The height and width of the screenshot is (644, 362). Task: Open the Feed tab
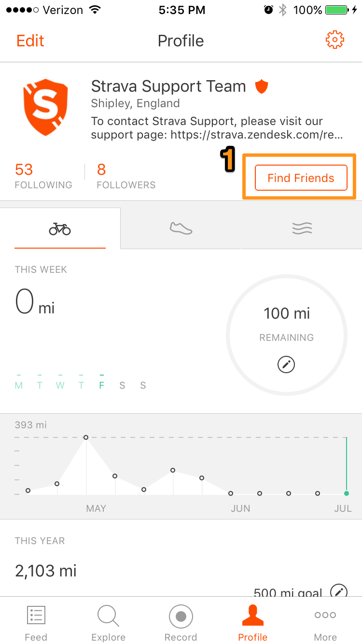click(x=36, y=623)
